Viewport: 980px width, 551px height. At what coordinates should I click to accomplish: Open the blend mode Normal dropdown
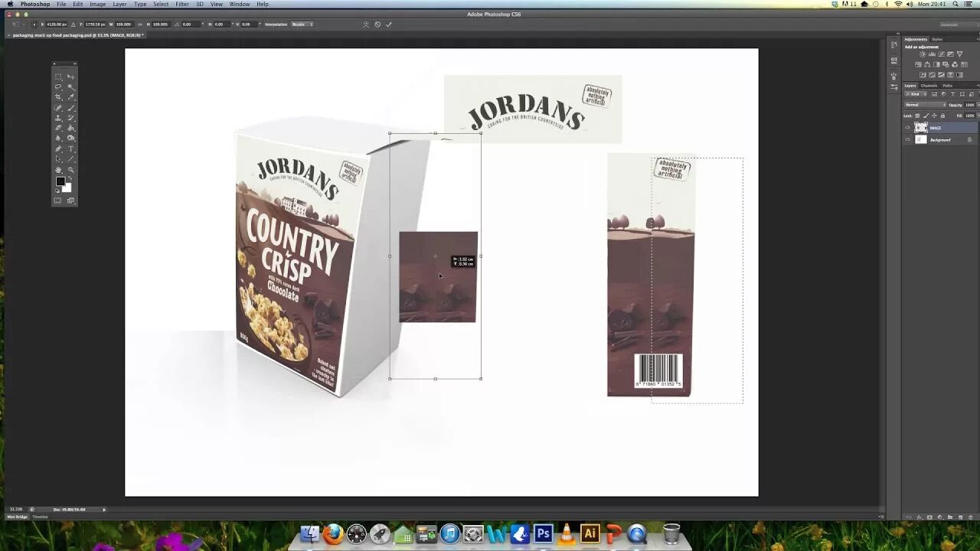[925, 105]
